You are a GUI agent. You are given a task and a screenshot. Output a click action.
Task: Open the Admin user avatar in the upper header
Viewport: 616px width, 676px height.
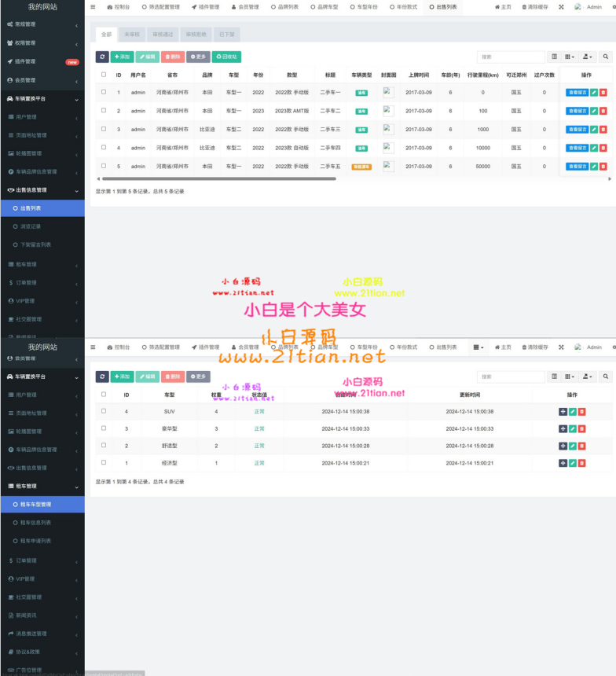tap(578, 7)
